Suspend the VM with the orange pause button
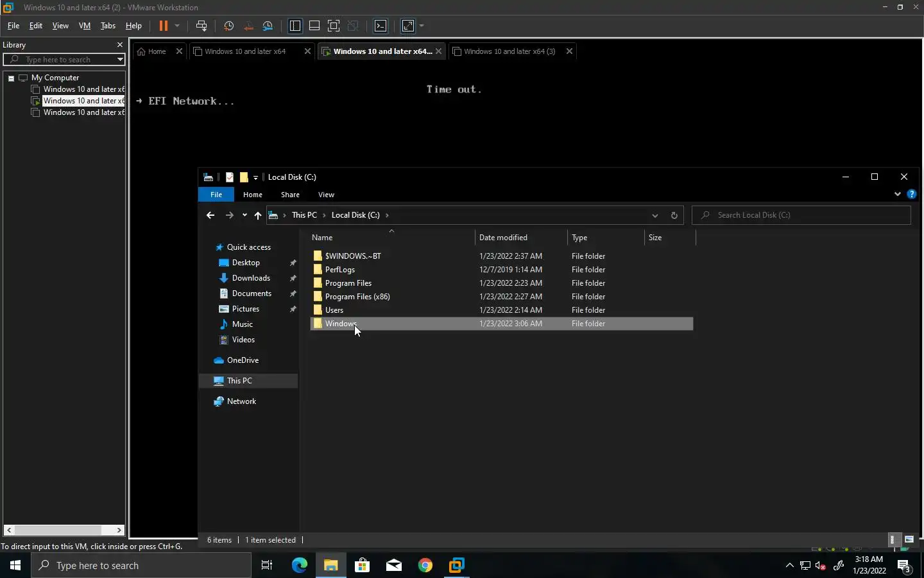The image size is (924, 578). (164, 26)
